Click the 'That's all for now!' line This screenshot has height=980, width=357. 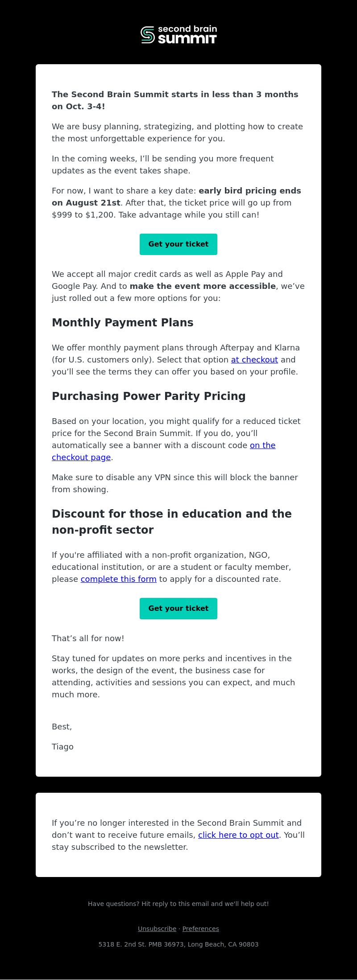pyautogui.click(x=88, y=638)
